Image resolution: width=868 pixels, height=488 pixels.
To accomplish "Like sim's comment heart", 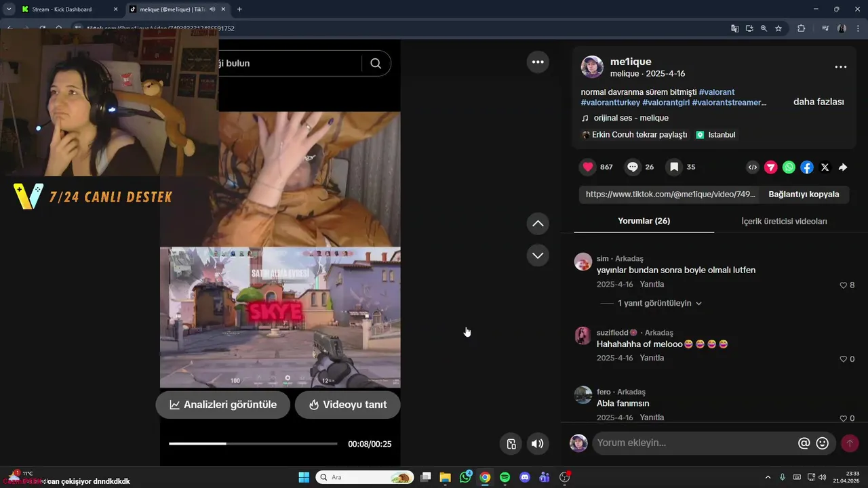I will point(844,285).
